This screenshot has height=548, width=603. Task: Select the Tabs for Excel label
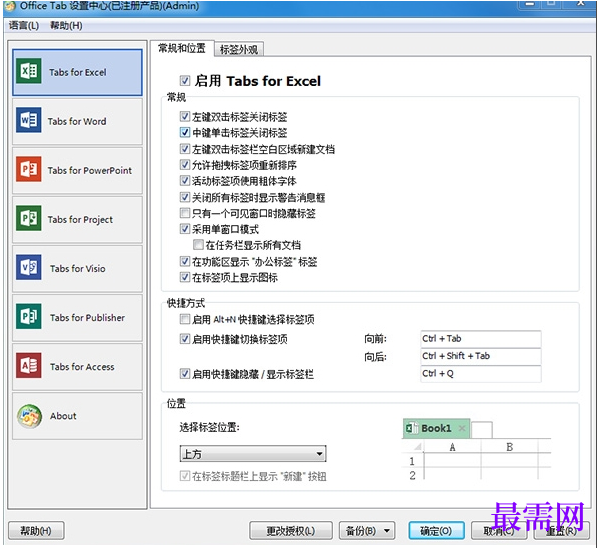(78, 72)
